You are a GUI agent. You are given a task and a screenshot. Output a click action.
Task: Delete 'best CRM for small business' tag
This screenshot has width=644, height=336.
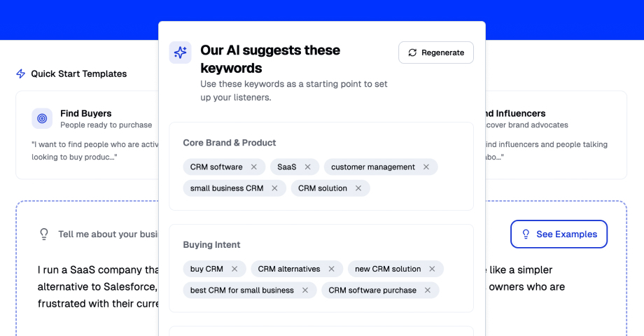(305, 290)
